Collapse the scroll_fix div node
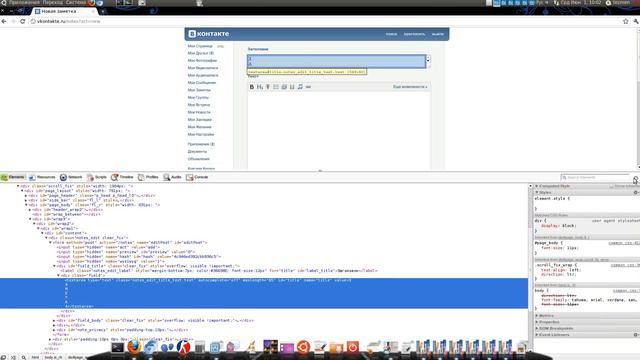Screen dimensions: 640x360 18,186
